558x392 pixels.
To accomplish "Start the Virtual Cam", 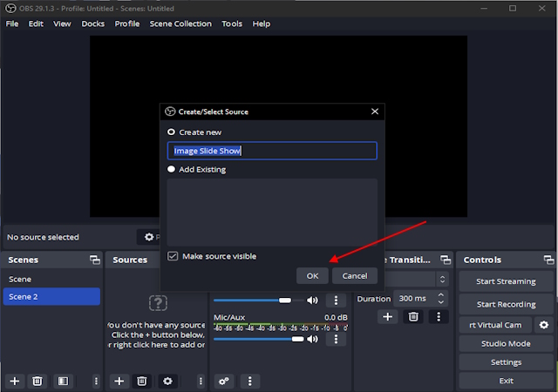I will pos(495,325).
